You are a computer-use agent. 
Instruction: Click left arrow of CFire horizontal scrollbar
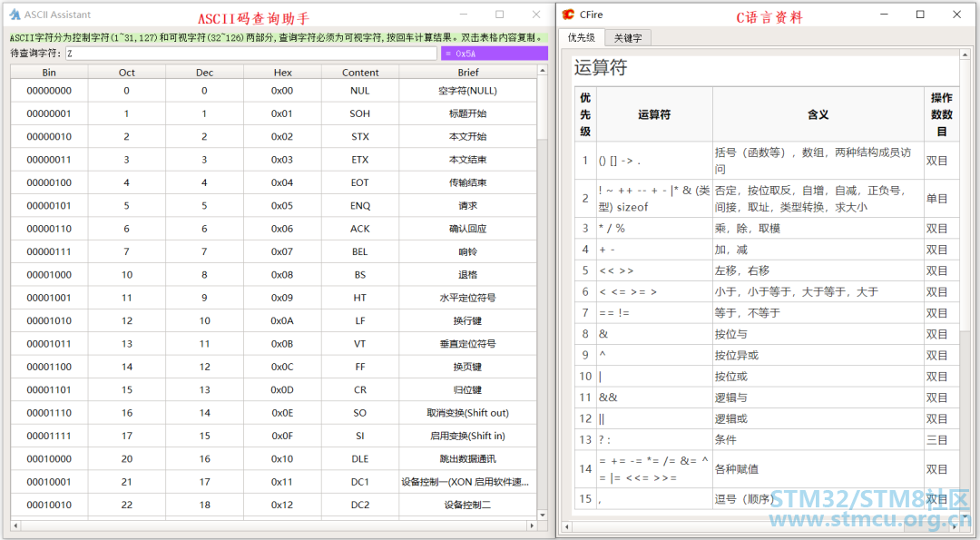[x=566, y=527]
